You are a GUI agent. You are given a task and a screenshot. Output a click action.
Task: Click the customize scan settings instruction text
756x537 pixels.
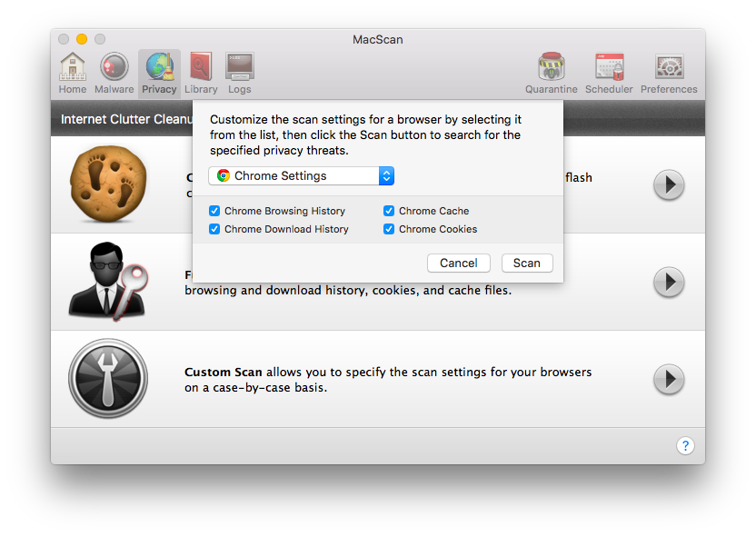[365, 135]
